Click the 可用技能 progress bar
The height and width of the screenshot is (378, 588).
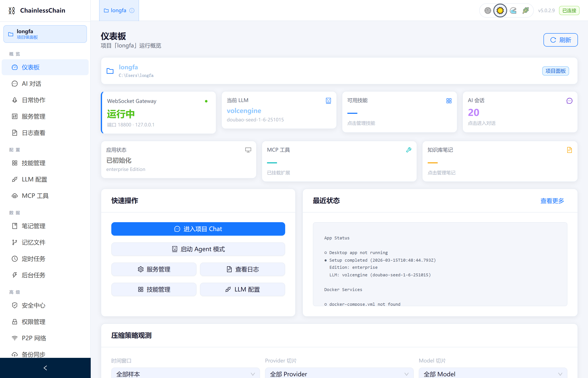pyautogui.click(x=352, y=113)
